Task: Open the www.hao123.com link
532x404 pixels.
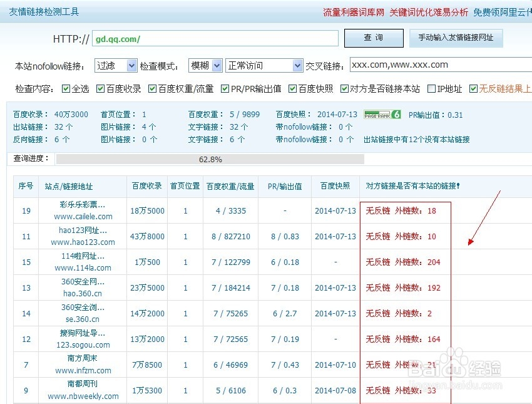Action: pyautogui.click(x=83, y=242)
